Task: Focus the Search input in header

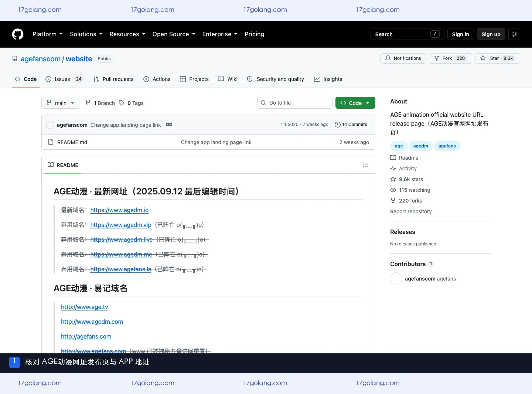Action: (x=407, y=34)
